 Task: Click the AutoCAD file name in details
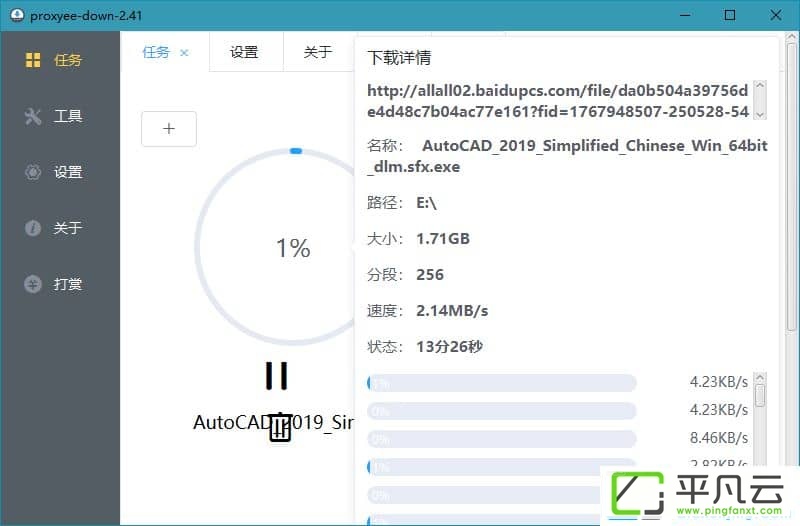[x=567, y=156]
